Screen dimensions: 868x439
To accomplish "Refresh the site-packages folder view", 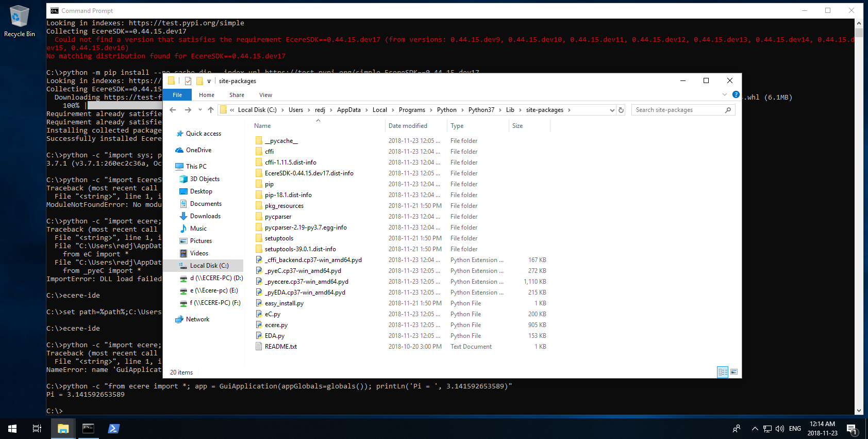I will [621, 110].
